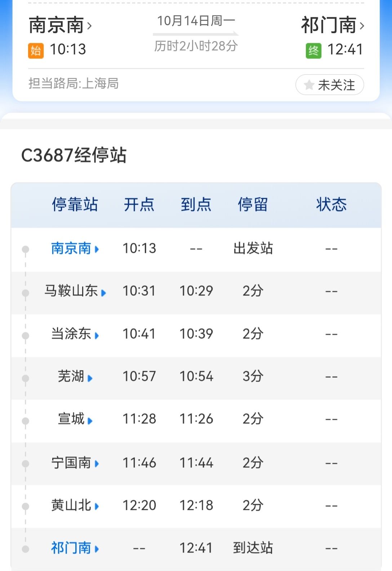Tap the 担当路局:上海局 info text
The height and width of the screenshot is (571, 392).
click(73, 83)
